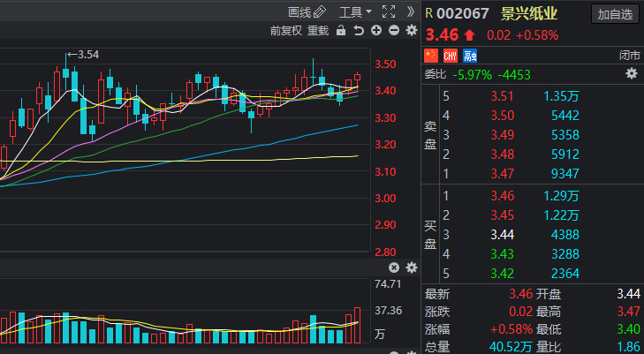Select buy level 4 price 3.43
The width and height of the screenshot is (644, 354).
pyautogui.click(x=503, y=254)
